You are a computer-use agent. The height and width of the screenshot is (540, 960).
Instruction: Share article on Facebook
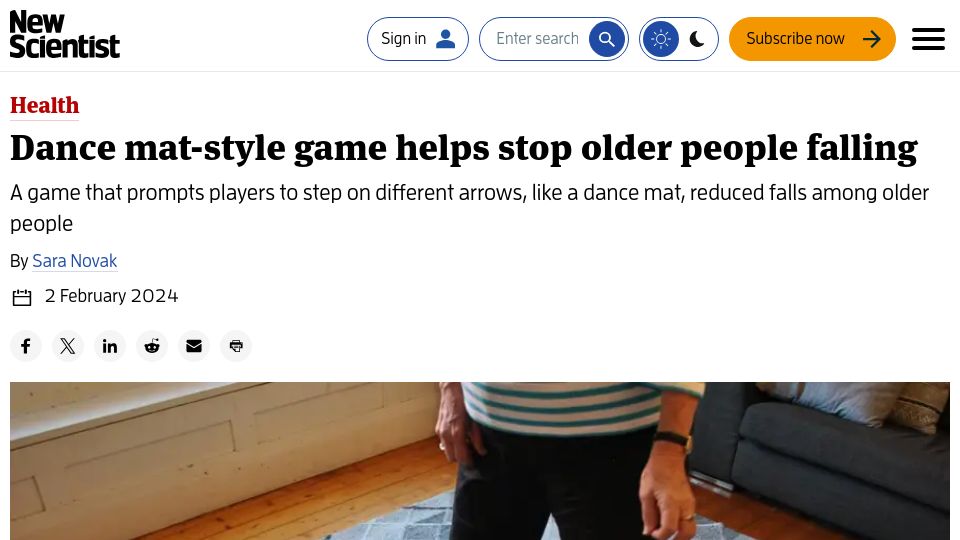point(26,346)
